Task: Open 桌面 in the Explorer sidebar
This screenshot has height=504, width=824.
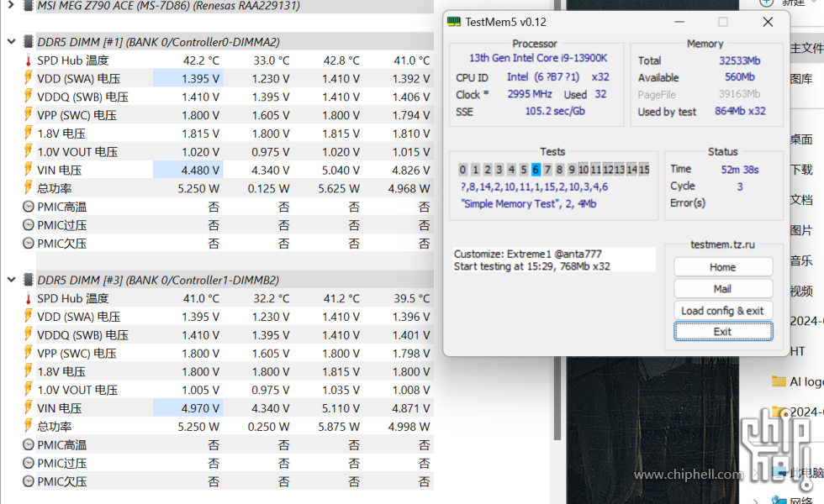Action: pyautogui.click(x=801, y=139)
